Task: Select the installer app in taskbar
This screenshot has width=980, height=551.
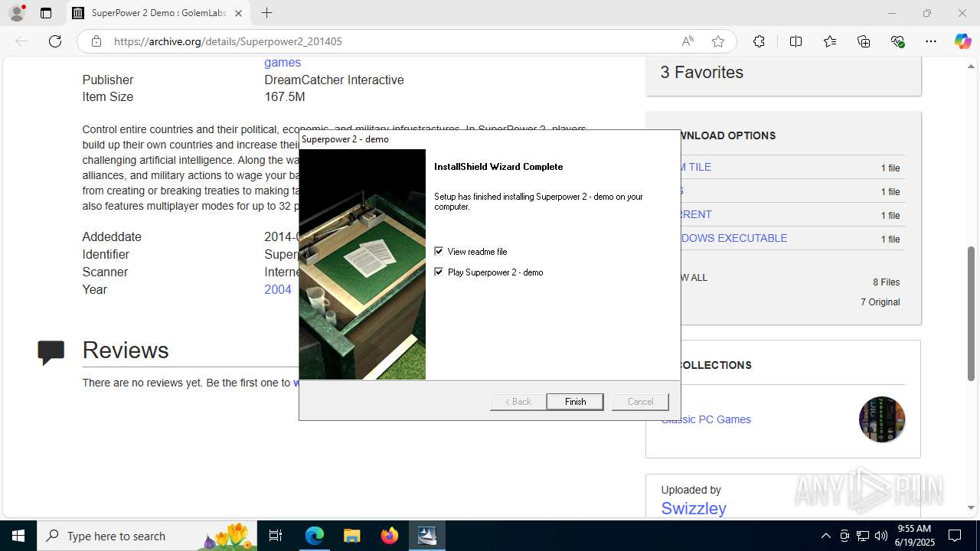Action: tap(427, 536)
